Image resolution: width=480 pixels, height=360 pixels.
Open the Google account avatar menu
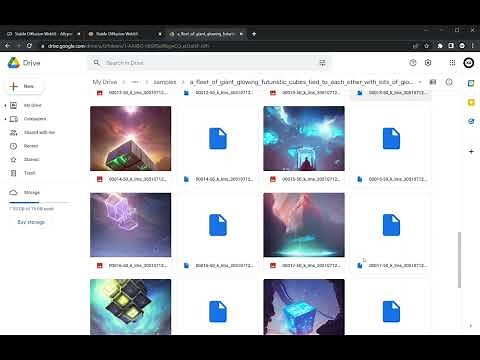pyautogui.click(x=469, y=63)
